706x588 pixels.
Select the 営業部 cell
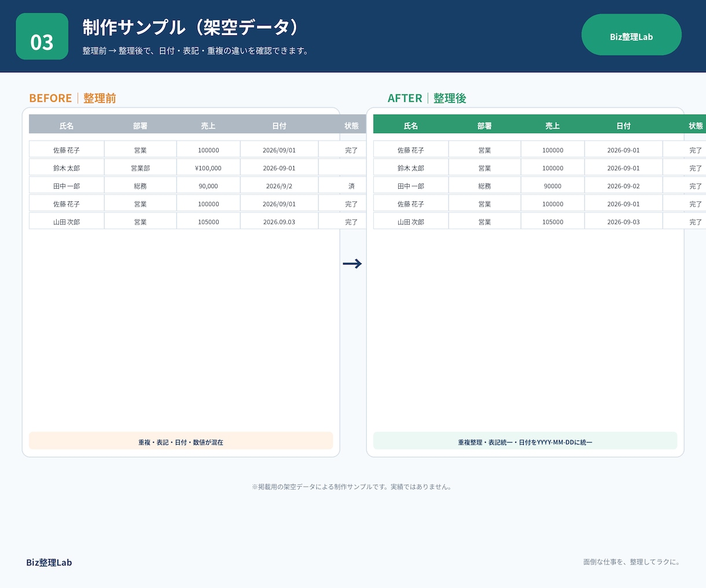[x=140, y=168]
